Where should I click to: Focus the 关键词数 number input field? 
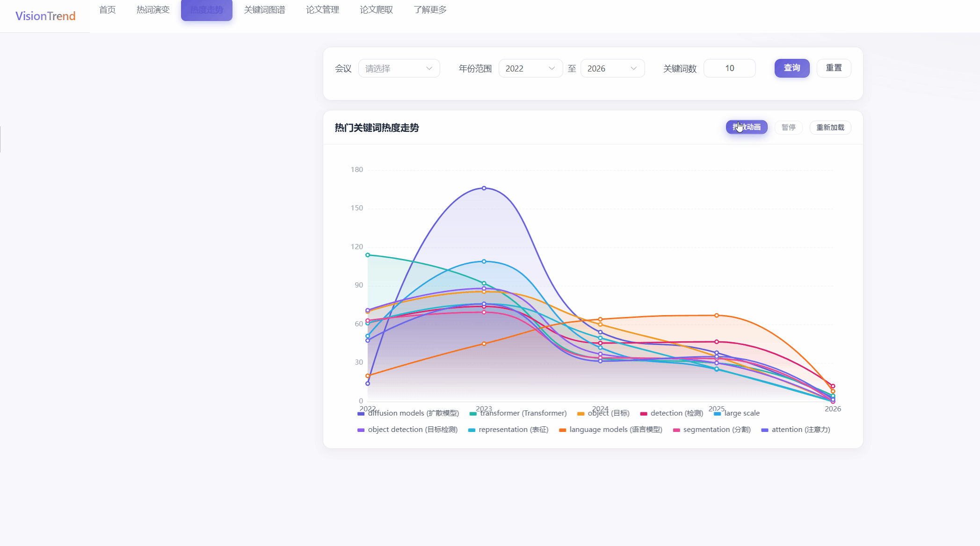729,68
